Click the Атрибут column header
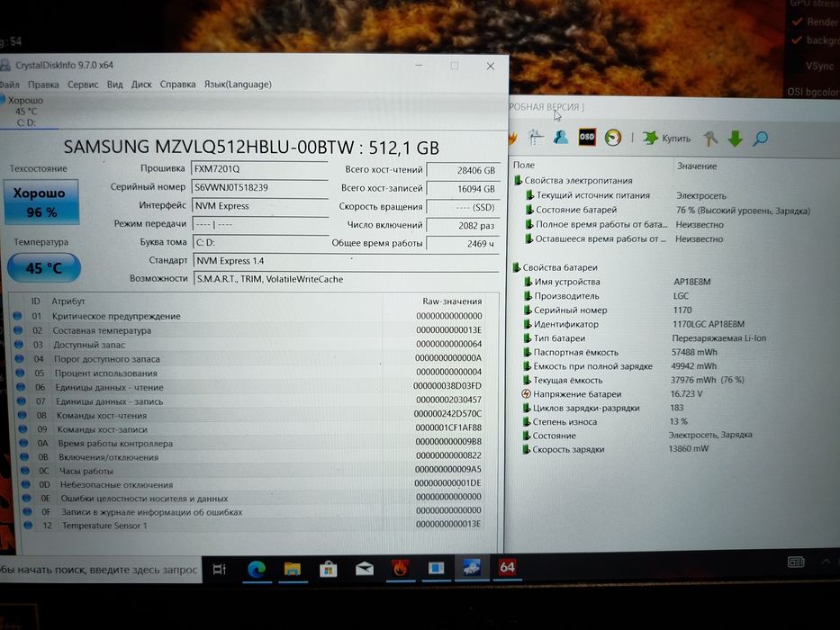This screenshot has width=840, height=630. pos(68,301)
